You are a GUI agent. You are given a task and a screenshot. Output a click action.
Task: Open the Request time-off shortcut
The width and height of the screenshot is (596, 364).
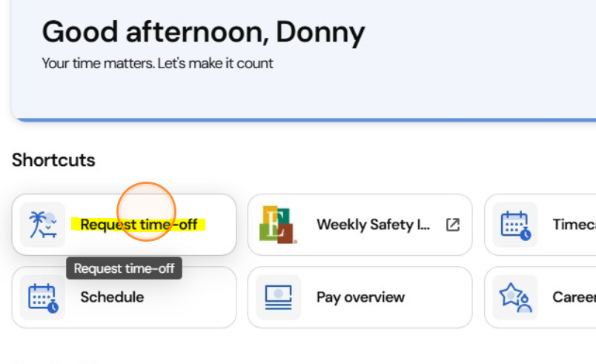click(124, 225)
